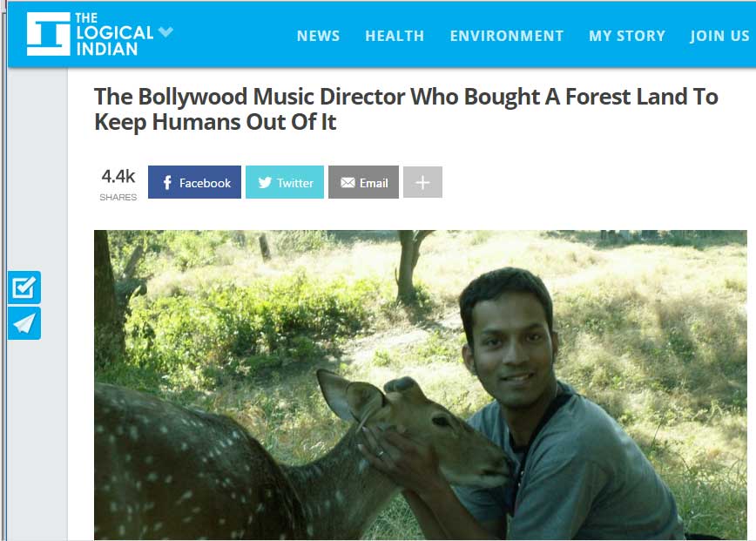Click the Facebook 'f' logo icon
Image resolution: width=756 pixels, height=541 pixels.
tap(167, 183)
